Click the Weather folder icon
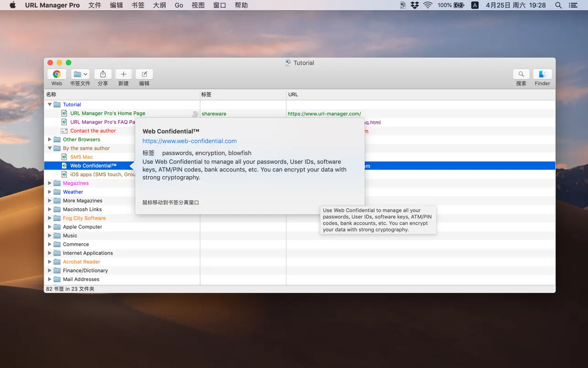588x368 pixels. 57,192
